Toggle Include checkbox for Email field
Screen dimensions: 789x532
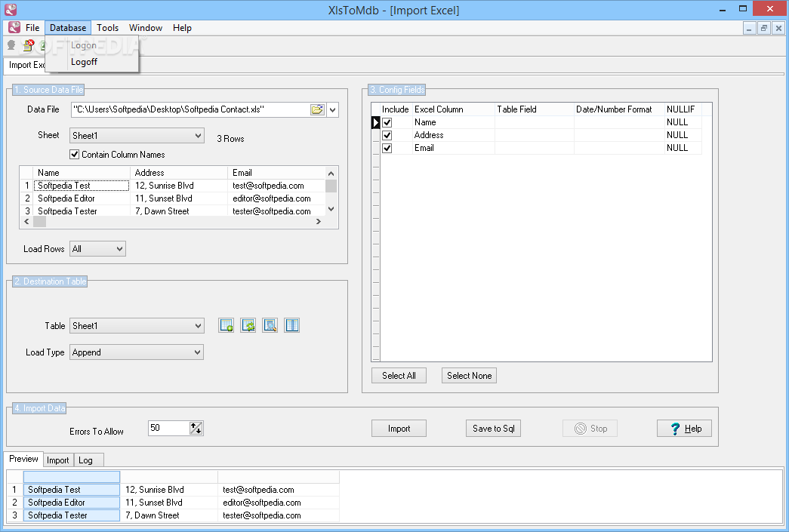387,148
